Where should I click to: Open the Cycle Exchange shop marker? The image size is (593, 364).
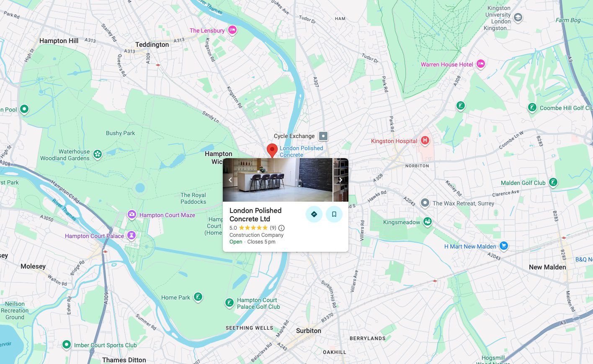pyautogui.click(x=323, y=136)
